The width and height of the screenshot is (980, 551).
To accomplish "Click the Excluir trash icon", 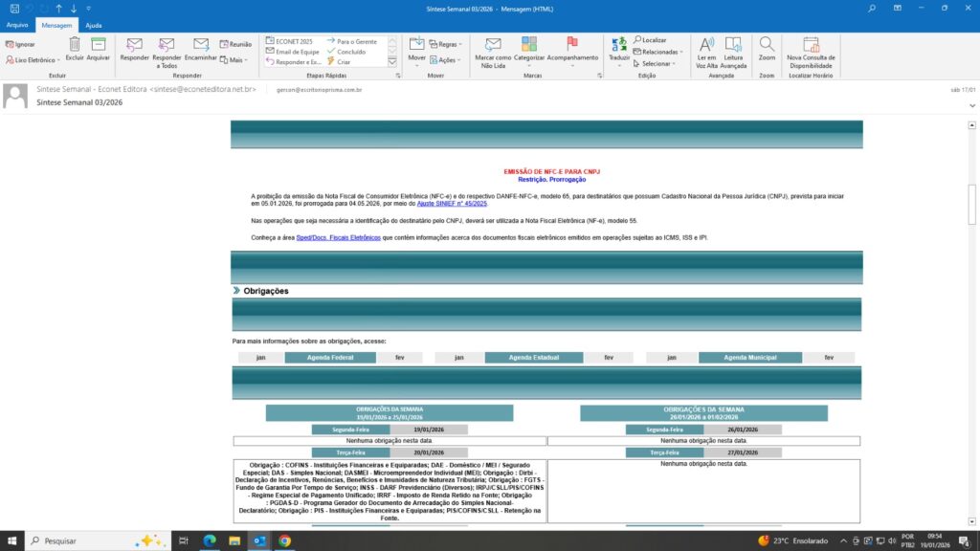I will coord(75,48).
